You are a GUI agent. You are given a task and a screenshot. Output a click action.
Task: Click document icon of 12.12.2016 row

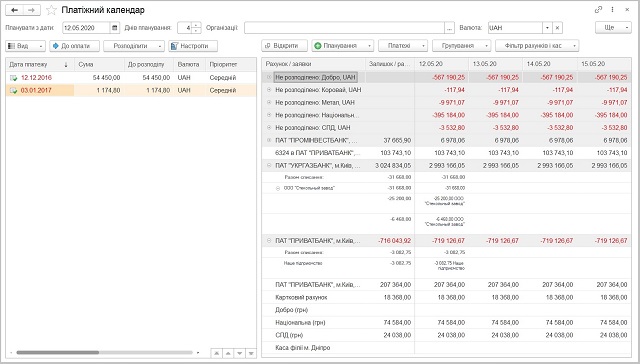click(x=13, y=78)
